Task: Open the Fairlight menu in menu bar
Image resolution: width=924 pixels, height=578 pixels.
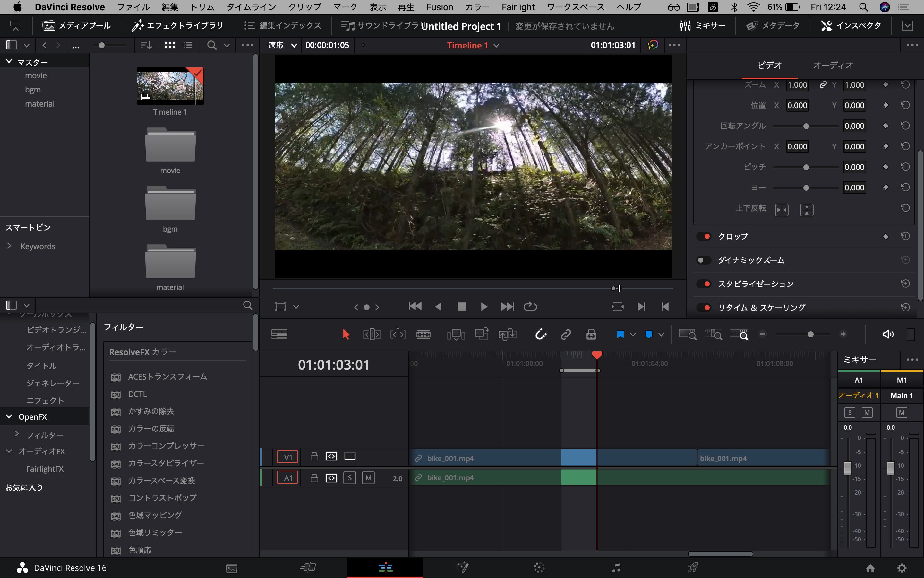Action: [518, 7]
